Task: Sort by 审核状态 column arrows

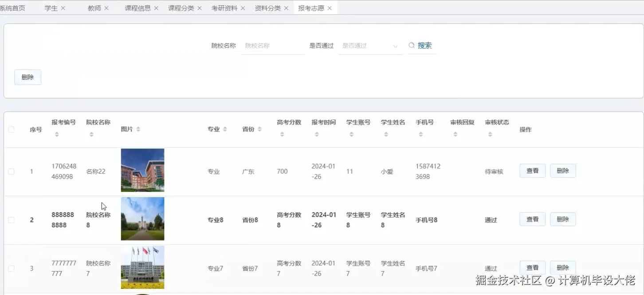Action: 490,134
